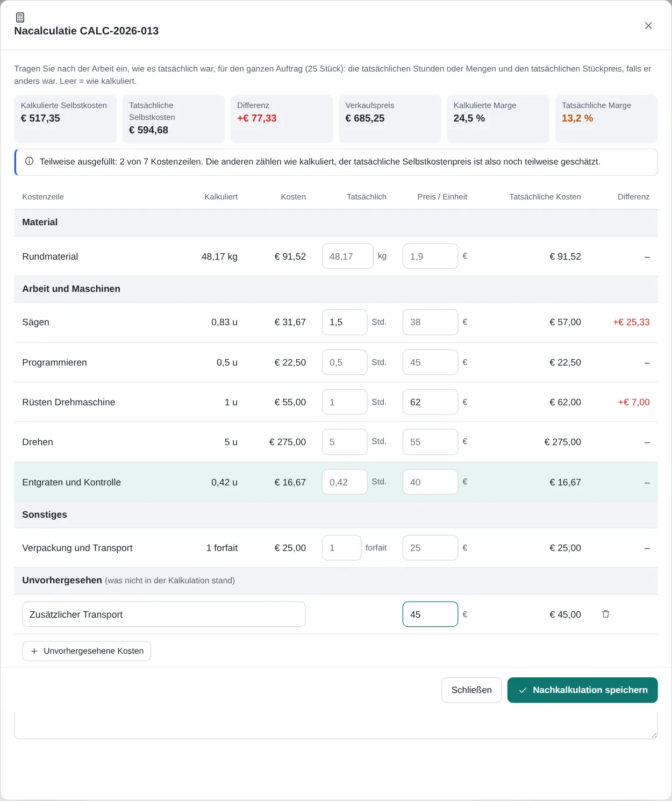Click the Arbeit und Maschinen section header
This screenshot has height=801, width=672.
pos(336,289)
